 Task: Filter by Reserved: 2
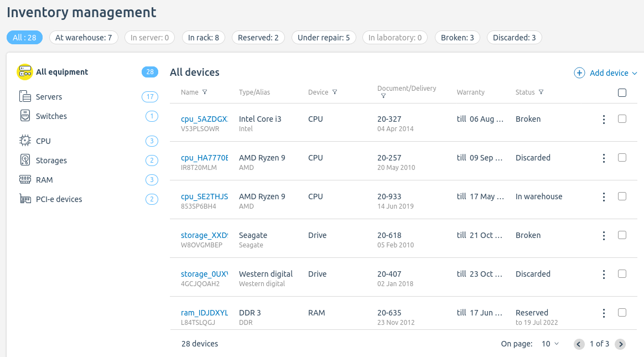click(258, 38)
